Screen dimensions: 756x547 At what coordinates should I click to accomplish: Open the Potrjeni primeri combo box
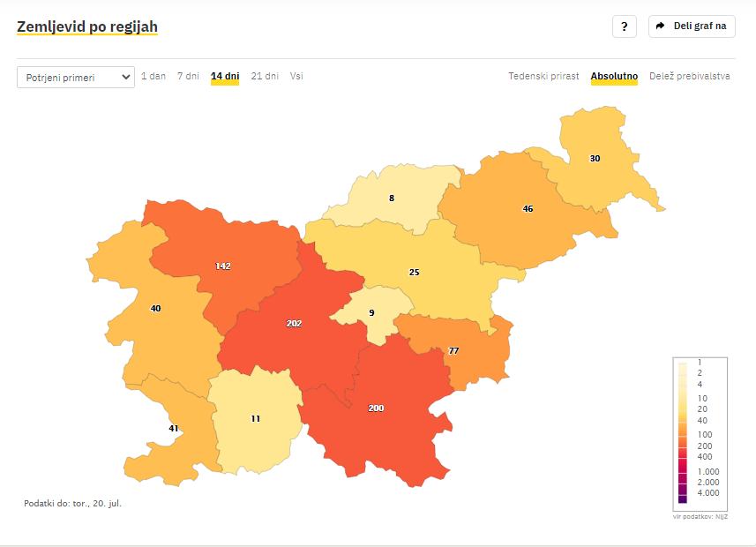76,77
